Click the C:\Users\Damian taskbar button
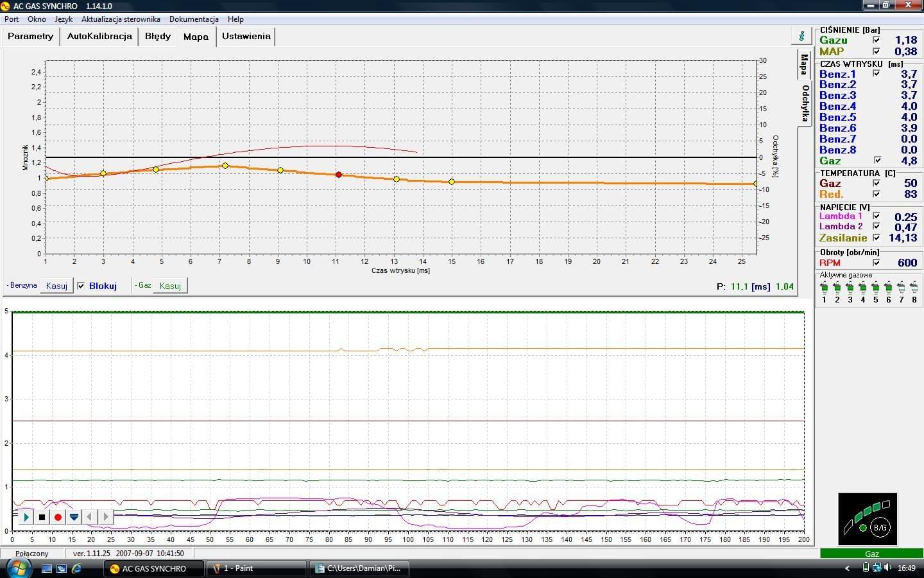 tap(359, 568)
